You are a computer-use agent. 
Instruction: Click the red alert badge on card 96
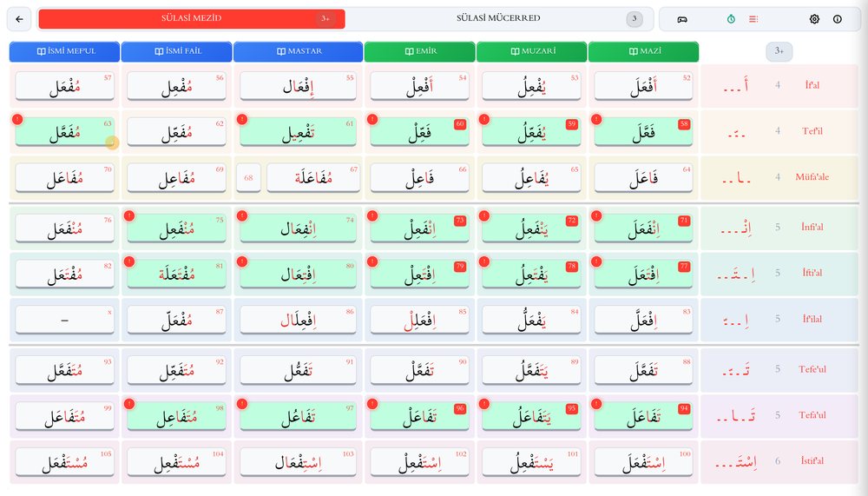[x=372, y=404]
